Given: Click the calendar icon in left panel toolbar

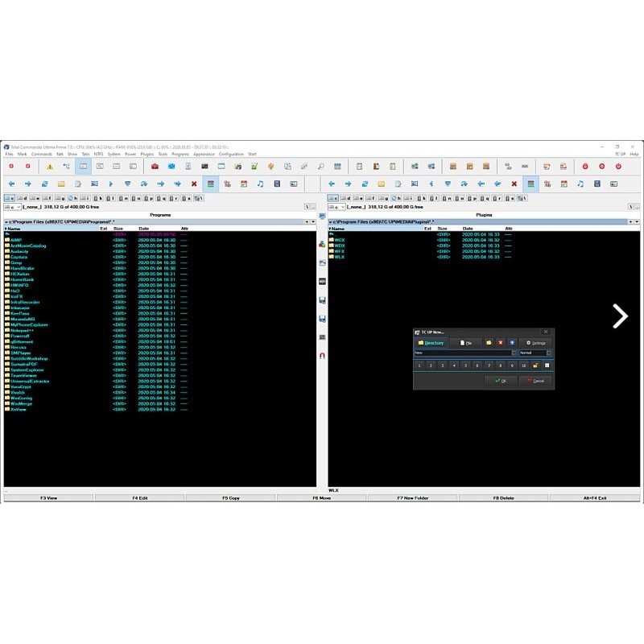Looking at the screenshot, I should pyautogui.click(x=244, y=184).
